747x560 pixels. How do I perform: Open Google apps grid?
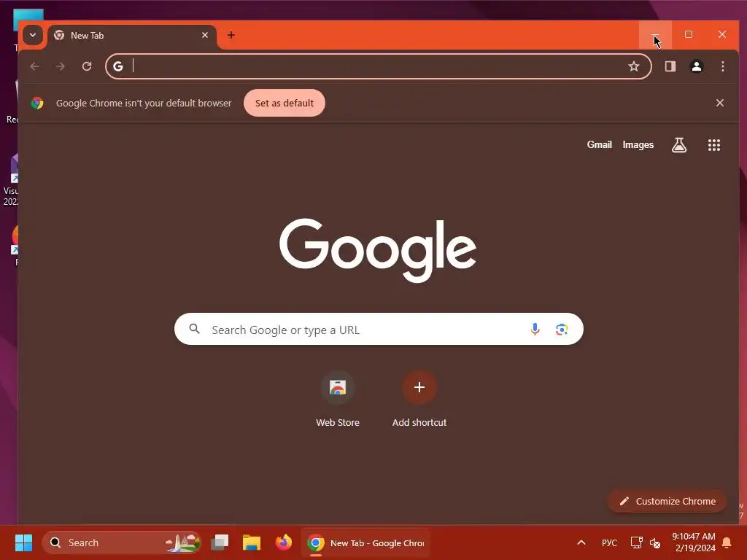pyautogui.click(x=713, y=145)
